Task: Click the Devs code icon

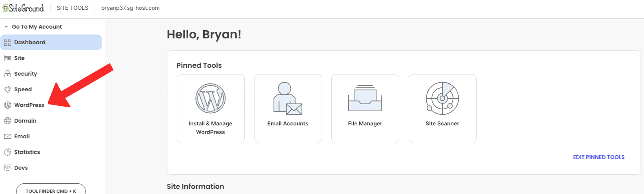Action: 7,168
